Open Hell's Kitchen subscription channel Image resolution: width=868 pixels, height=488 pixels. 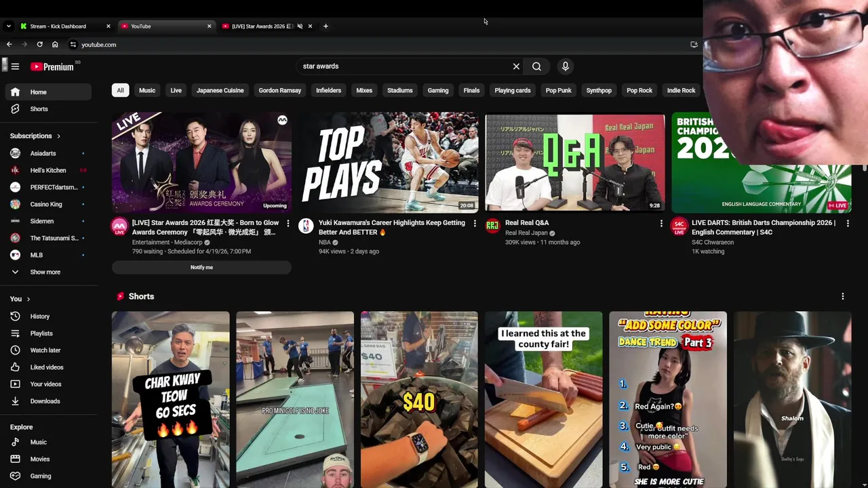pyautogui.click(x=47, y=170)
